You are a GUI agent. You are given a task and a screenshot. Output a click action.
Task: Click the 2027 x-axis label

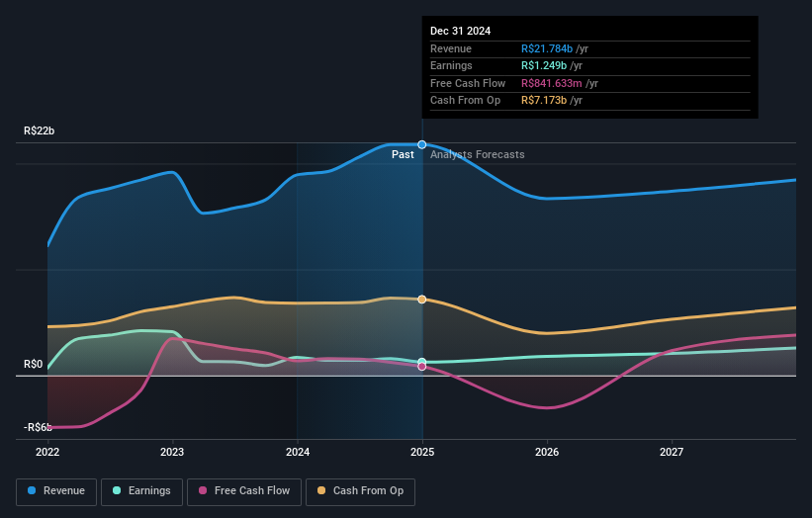click(672, 453)
